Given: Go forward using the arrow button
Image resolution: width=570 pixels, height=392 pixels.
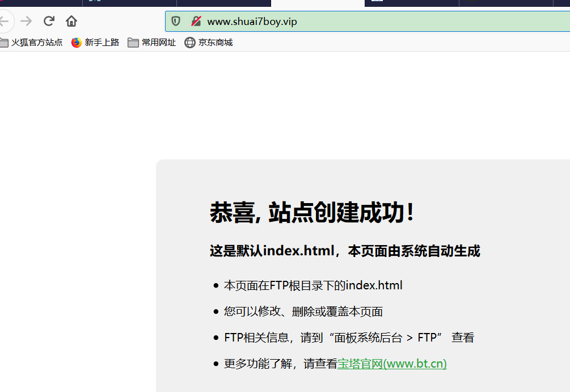Looking at the screenshot, I should 26,21.
